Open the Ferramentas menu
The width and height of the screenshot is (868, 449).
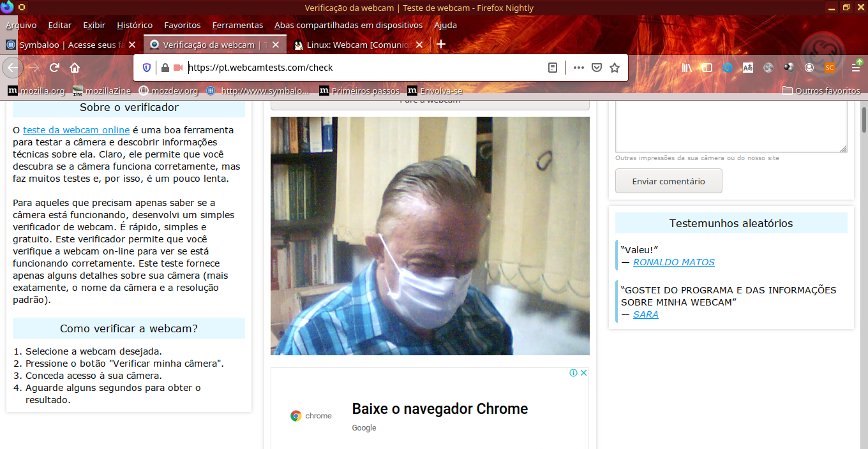(x=237, y=25)
